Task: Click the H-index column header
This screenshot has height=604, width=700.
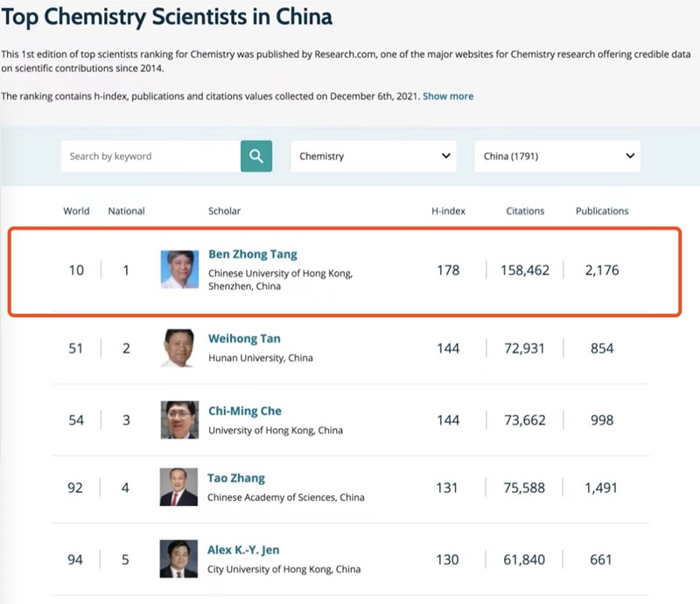Action: coord(448,211)
